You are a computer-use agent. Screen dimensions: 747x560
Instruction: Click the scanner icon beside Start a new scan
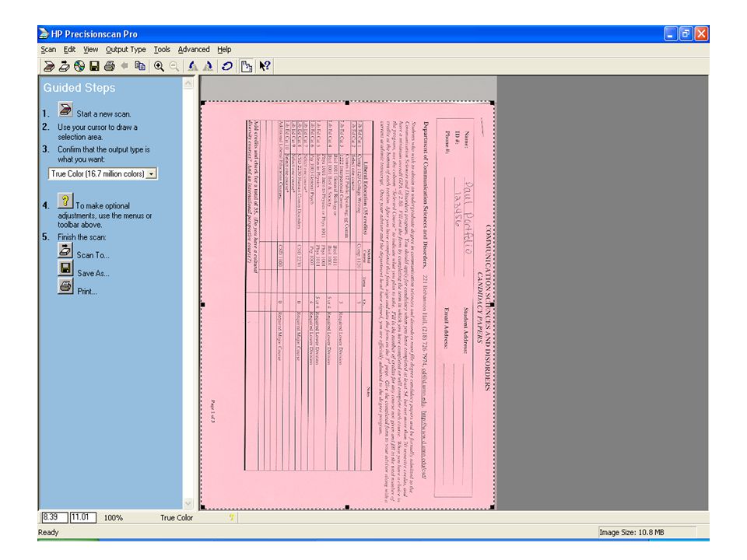tap(65, 109)
